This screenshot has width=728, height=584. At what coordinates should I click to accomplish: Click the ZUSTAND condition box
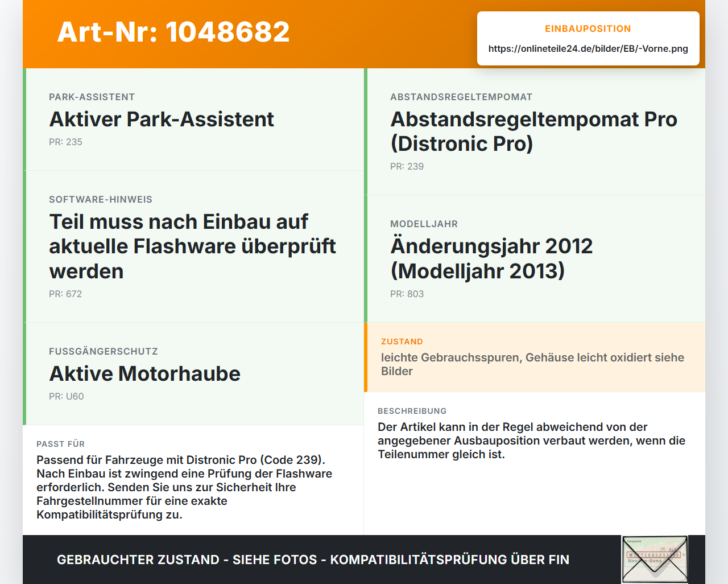tap(535, 357)
